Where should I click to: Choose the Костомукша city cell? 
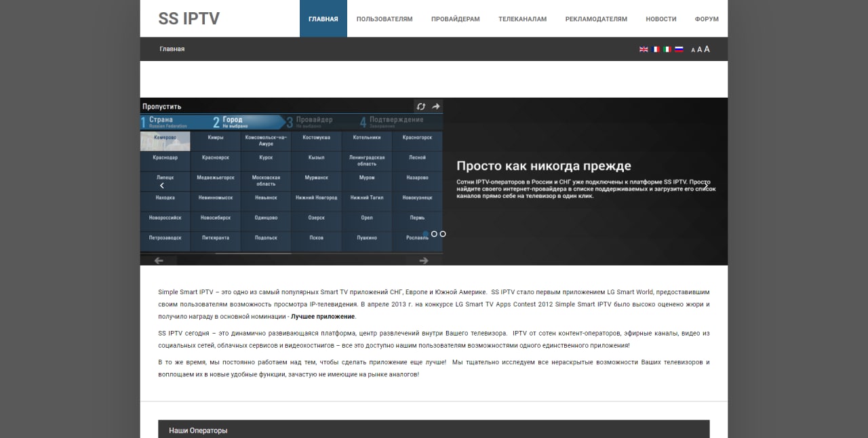click(x=316, y=141)
